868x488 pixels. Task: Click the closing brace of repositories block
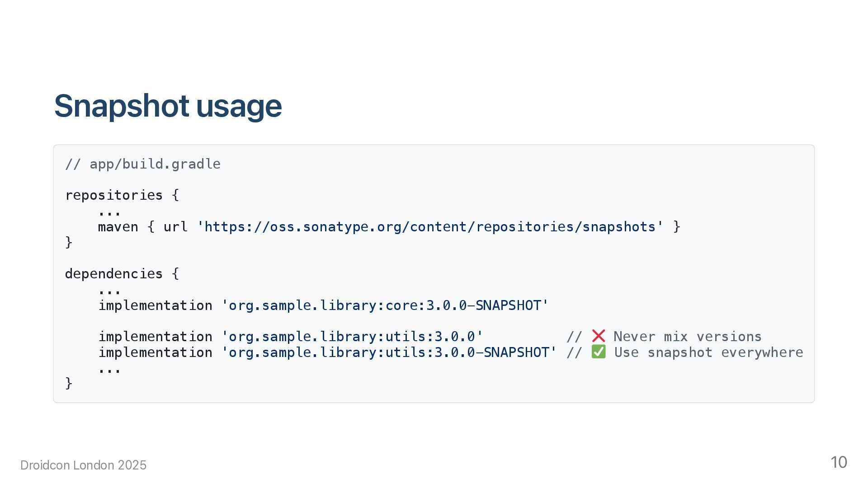[x=69, y=242]
